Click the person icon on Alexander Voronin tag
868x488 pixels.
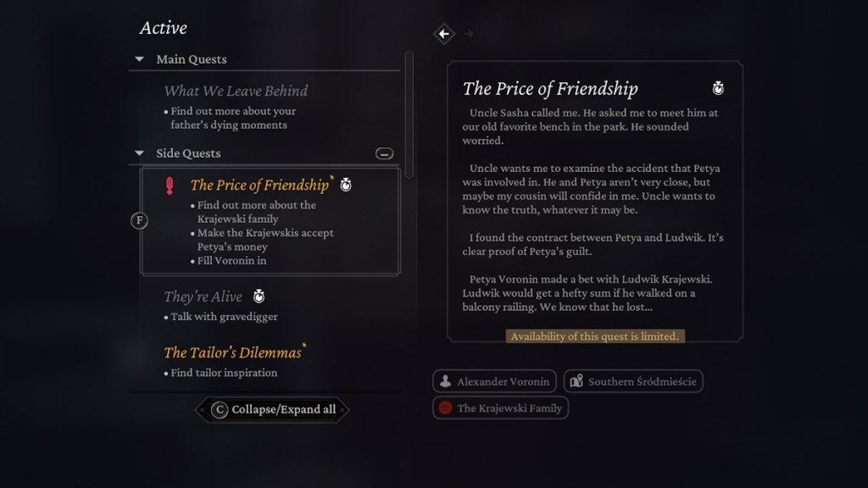click(x=446, y=381)
